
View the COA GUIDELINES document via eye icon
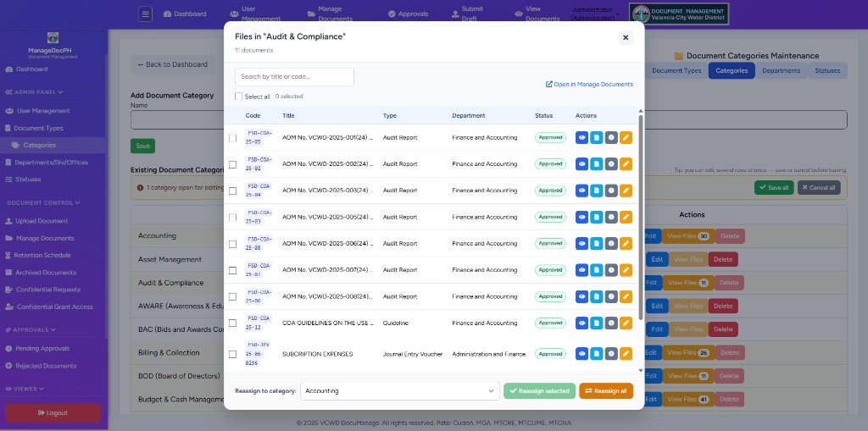point(581,323)
